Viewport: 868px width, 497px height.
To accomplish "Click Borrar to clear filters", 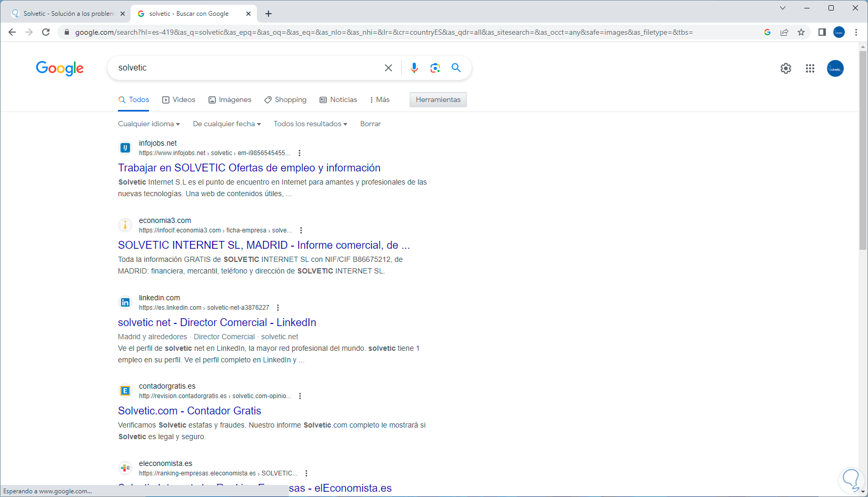I will pos(371,124).
